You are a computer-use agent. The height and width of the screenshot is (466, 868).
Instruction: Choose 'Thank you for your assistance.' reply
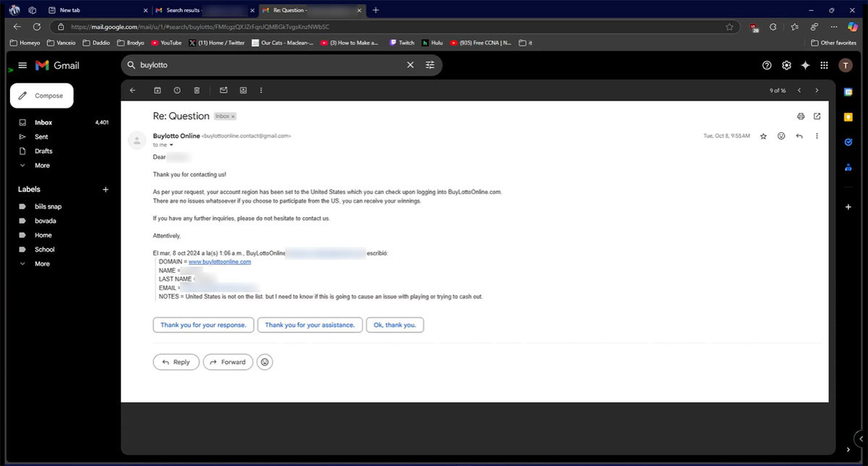click(310, 325)
